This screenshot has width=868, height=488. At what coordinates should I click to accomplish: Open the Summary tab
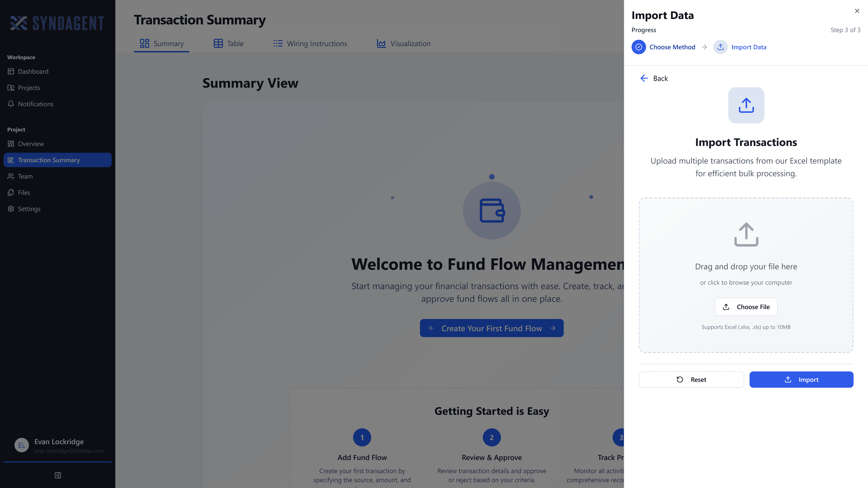click(x=161, y=43)
